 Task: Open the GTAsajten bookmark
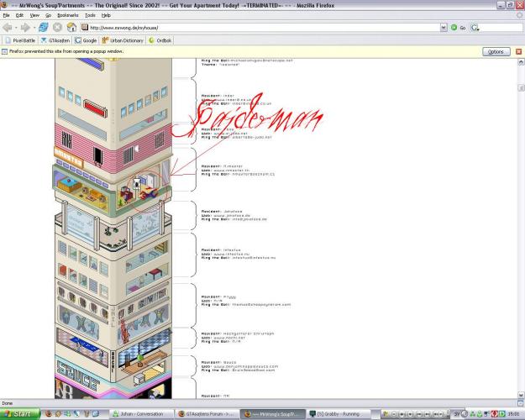55,39
